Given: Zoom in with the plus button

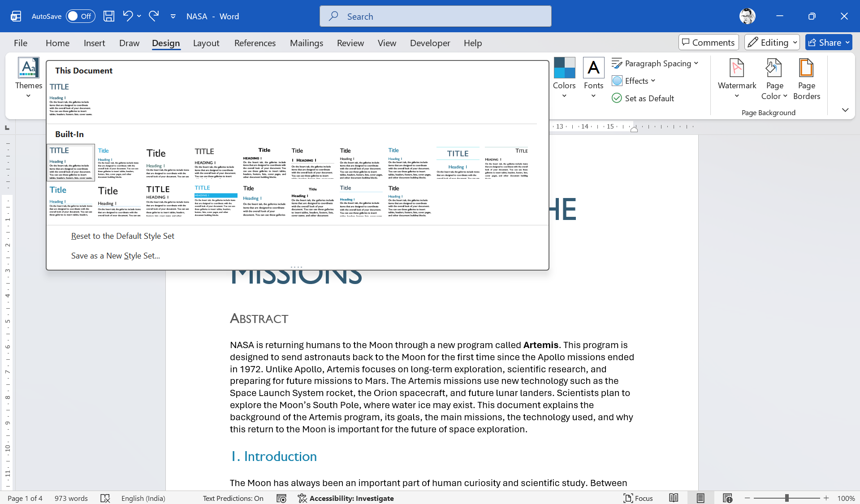Looking at the screenshot, I should pyautogui.click(x=826, y=498).
